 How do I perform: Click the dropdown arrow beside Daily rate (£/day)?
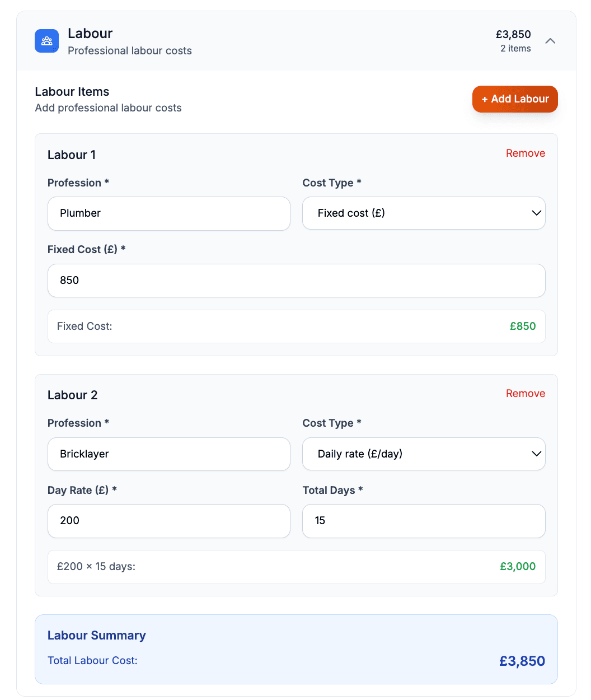[x=536, y=454]
